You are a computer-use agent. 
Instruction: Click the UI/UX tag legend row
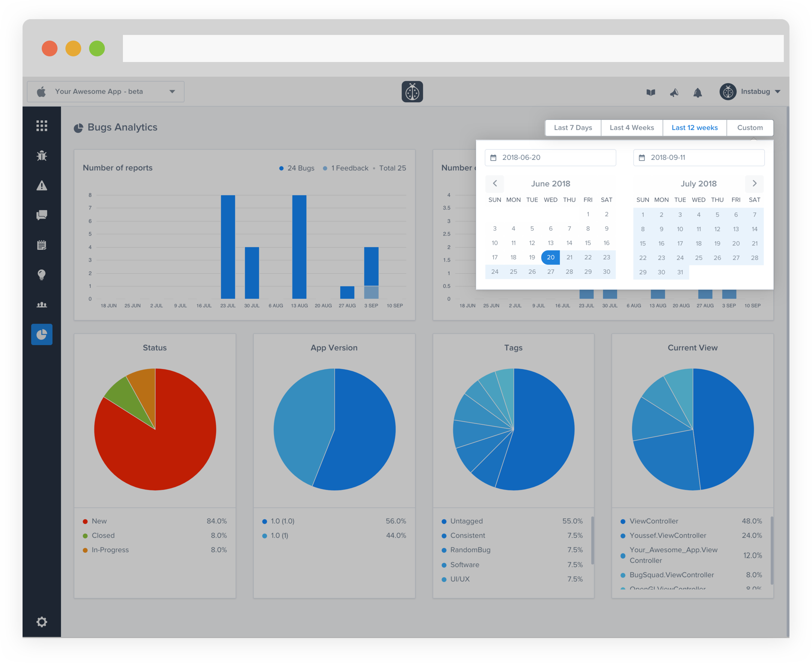(512, 579)
